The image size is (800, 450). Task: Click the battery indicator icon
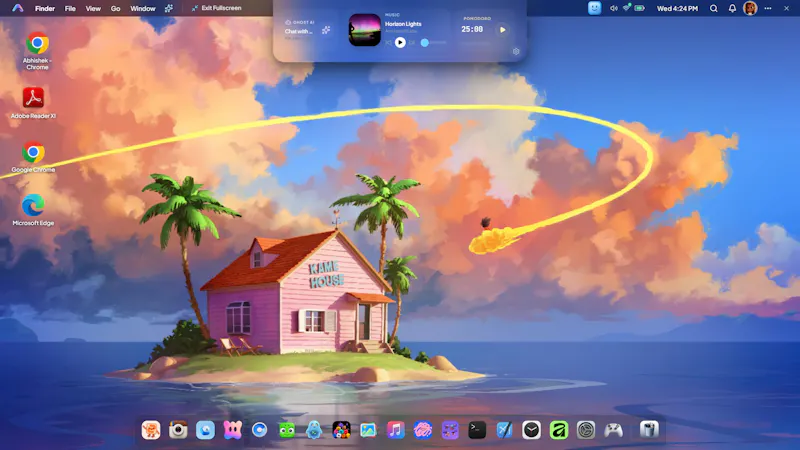(x=640, y=8)
